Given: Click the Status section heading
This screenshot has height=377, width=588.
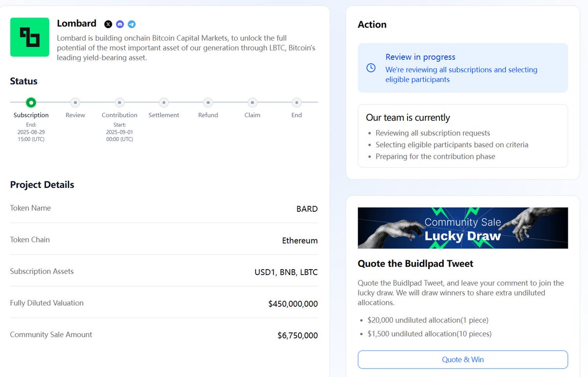Looking at the screenshot, I should 24,81.
